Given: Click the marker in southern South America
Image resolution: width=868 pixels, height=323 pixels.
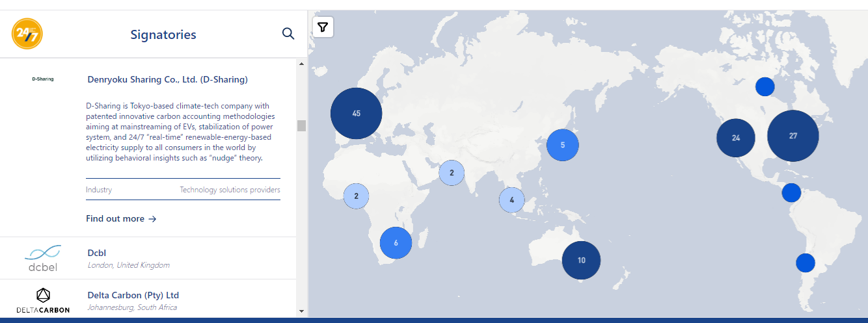Looking at the screenshot, I should point(806,263).
